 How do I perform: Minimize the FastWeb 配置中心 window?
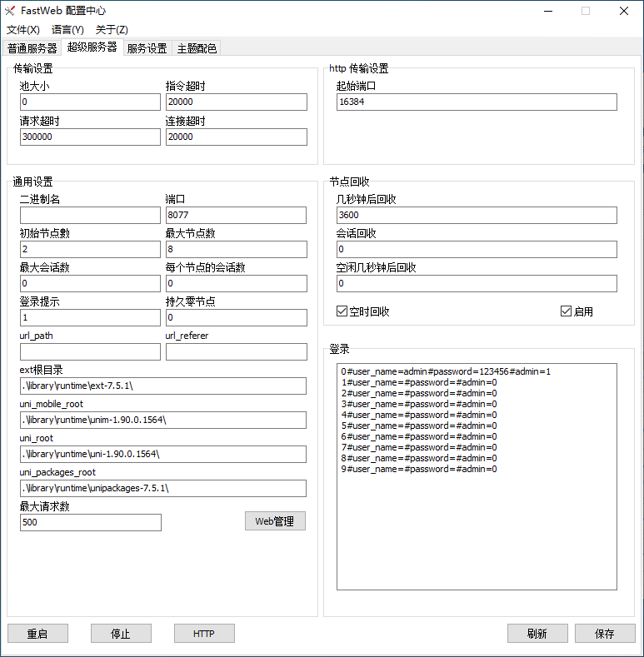point(548,11)
